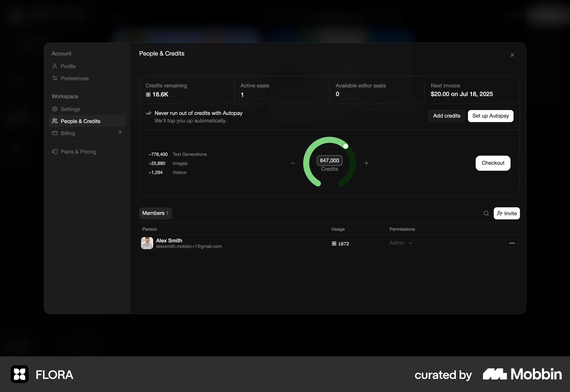Screen dimensions: 570x392
Task: Click the Add credits button
Action: pyautogui.click(x=446, y=116)
